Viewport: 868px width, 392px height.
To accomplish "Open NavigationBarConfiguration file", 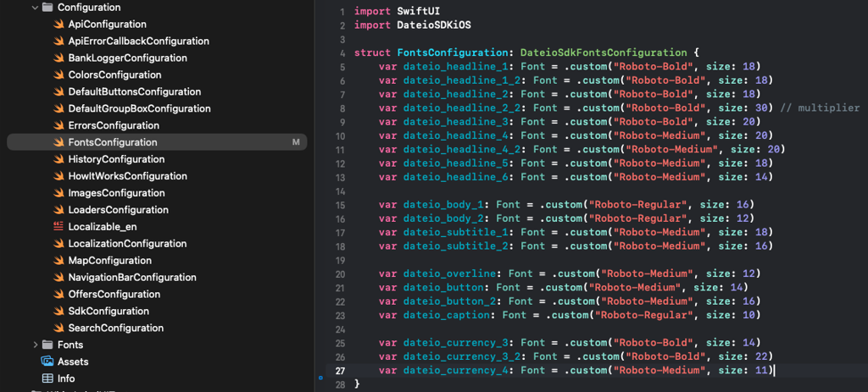I will point(132,278).
